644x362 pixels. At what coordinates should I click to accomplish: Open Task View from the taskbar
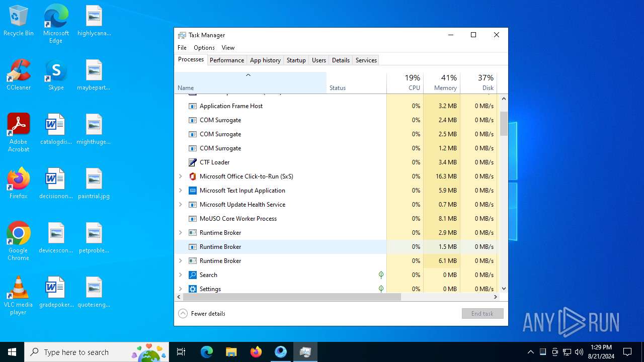pyautogui.click(x=181, y=352)
